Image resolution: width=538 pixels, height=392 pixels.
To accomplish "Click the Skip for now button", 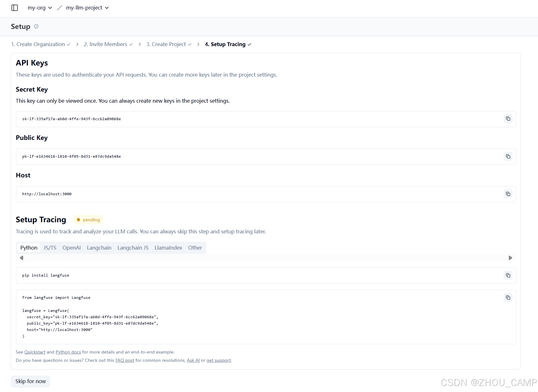I will click(x=31, y=381).
